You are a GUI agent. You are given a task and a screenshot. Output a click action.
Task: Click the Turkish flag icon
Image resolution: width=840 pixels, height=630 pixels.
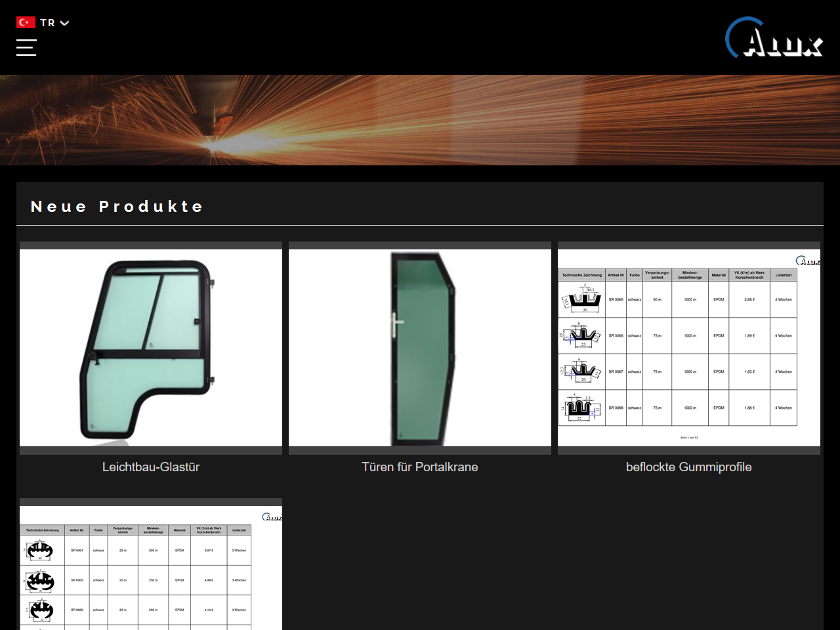[x=26, y=22]
